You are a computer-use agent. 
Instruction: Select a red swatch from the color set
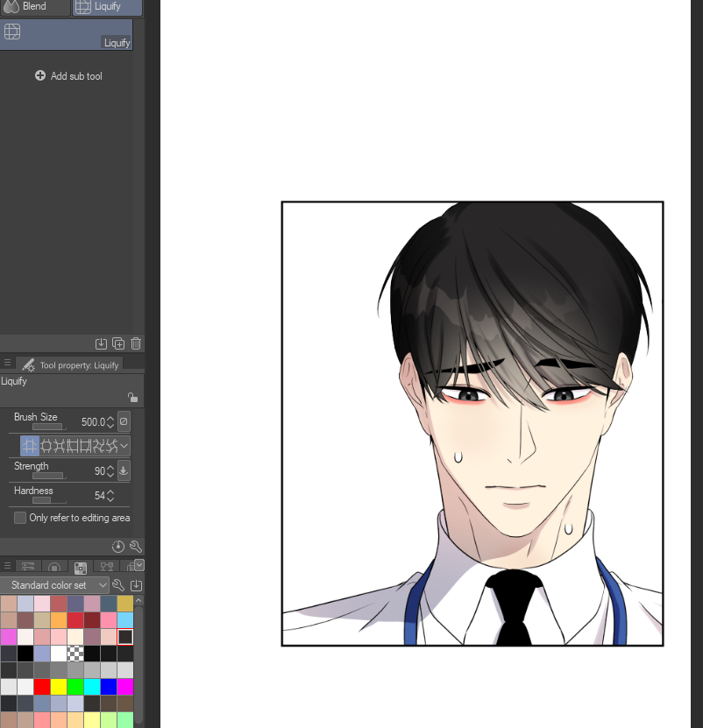point(40,687)
